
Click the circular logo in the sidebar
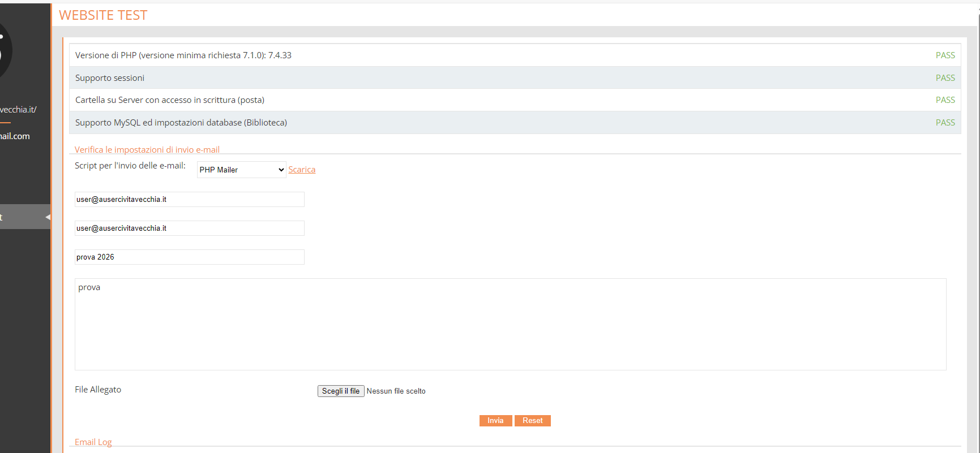pyautogui.click(x=5, y=52)
